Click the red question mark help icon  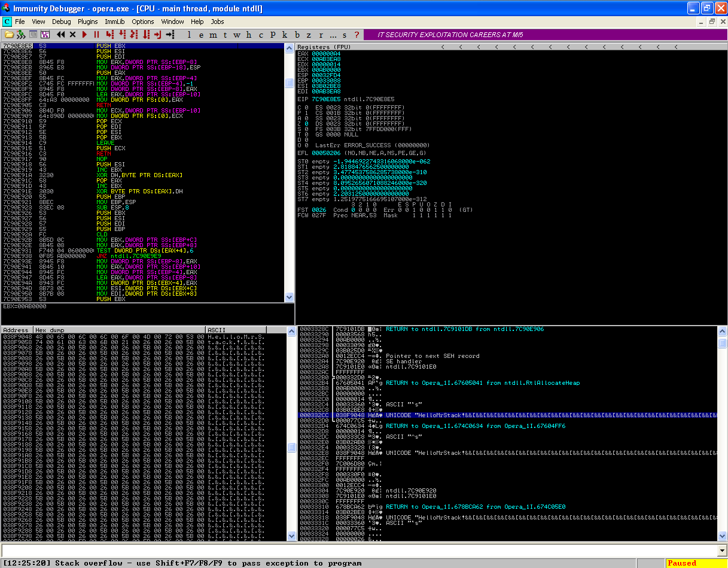pyautogui.click(x=357, y=35)
